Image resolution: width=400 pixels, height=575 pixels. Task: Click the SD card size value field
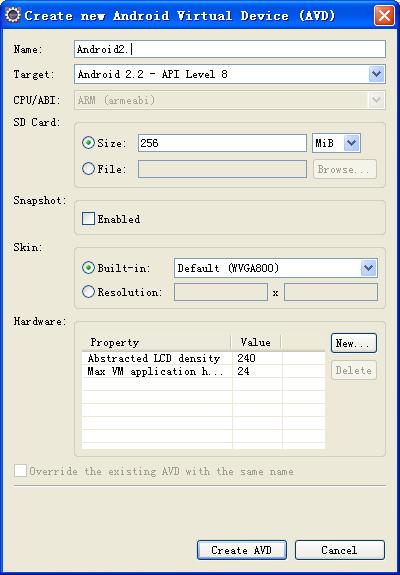pyautogui.click(x=222, y=143)
